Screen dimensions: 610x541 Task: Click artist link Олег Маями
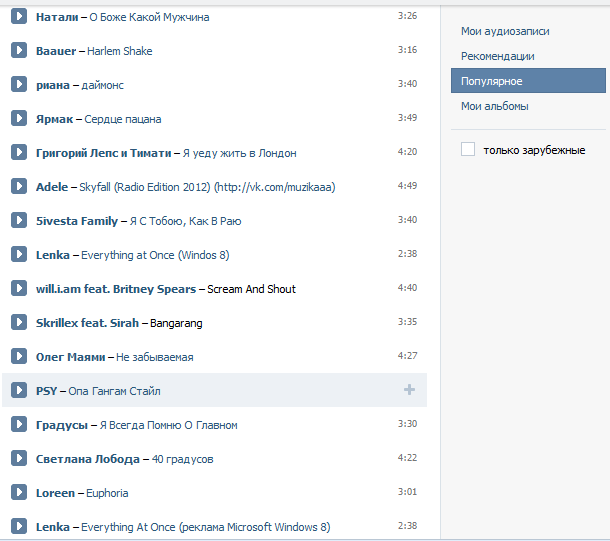pyautogui.click(x=70, y=357)
